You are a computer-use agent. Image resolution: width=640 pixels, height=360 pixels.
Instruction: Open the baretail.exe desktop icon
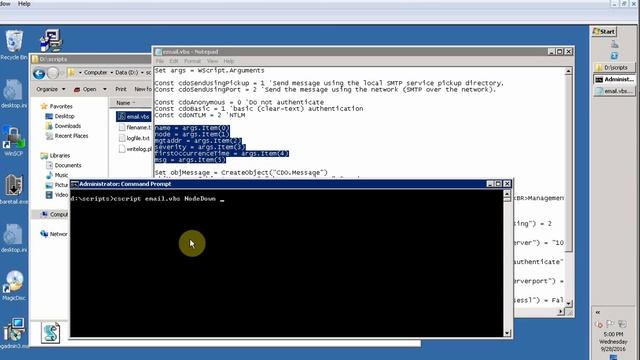pos(13,189)
